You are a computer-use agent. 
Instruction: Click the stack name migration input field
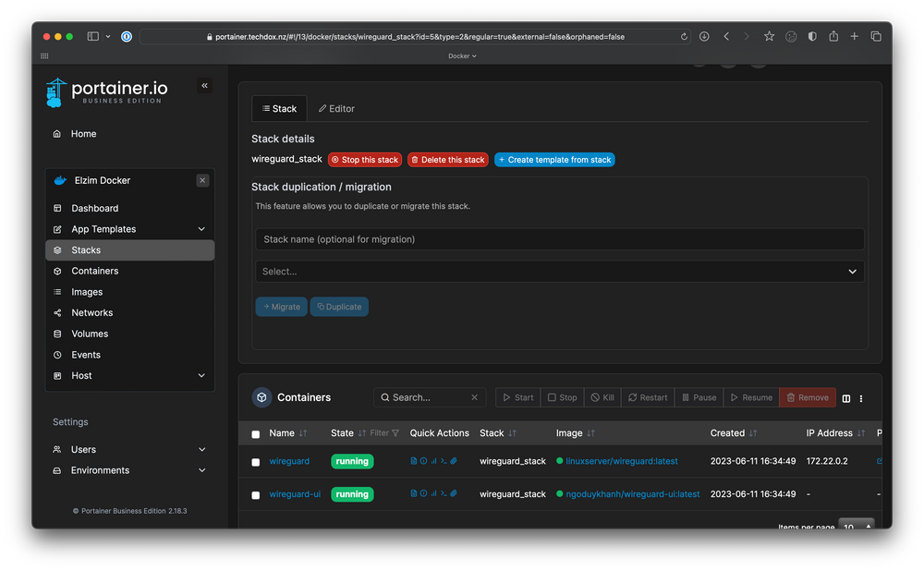559,239
